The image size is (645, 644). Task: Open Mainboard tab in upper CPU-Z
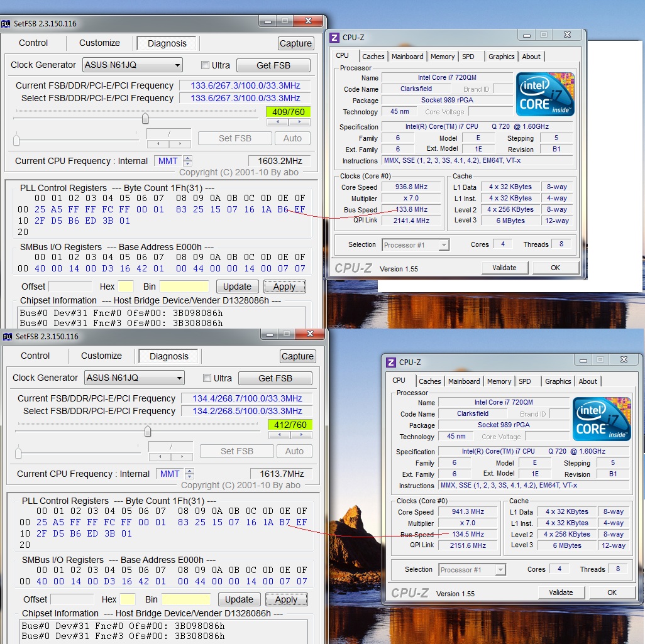point(407,57)
